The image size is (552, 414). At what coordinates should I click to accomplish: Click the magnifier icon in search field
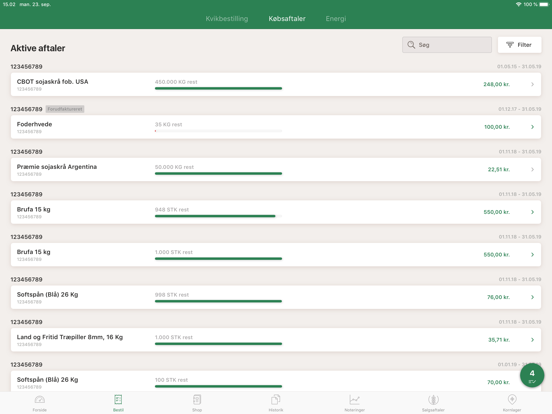(x=411, y=45)
